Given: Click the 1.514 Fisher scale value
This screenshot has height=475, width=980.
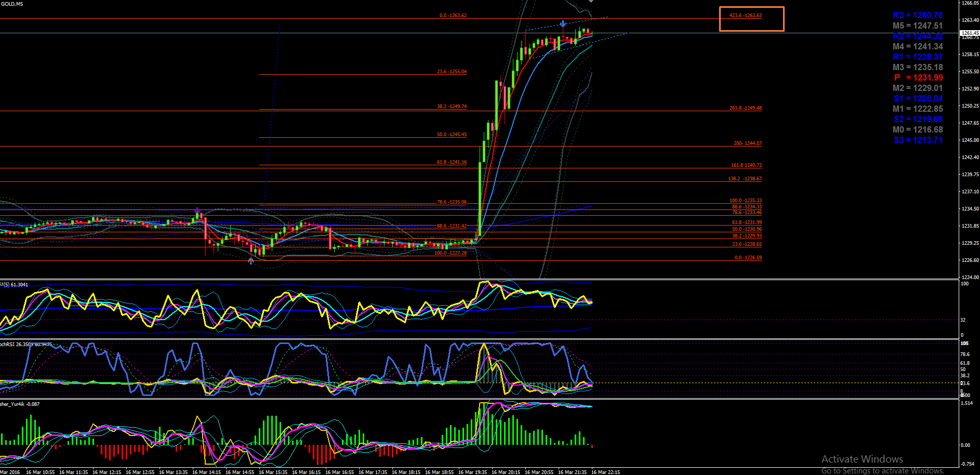Looking at the screenshot, I should click(x=966, y=403).
